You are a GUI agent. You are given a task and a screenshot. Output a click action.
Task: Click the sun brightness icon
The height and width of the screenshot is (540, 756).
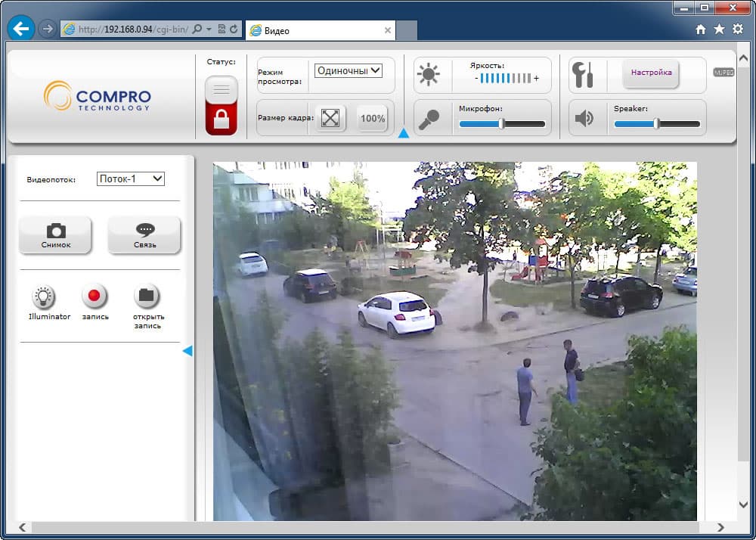point(429,75)
